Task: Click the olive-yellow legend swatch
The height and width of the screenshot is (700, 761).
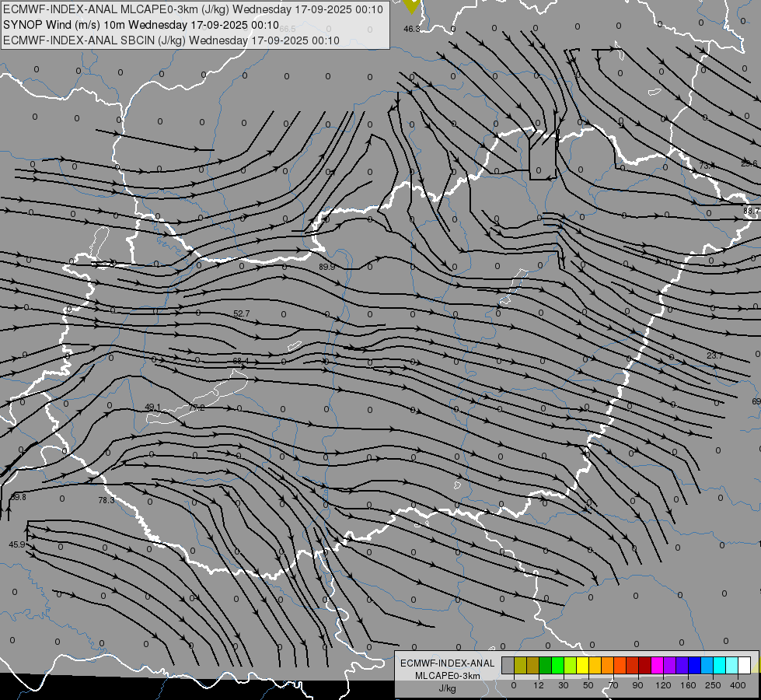Action: [x=520, y=665]
